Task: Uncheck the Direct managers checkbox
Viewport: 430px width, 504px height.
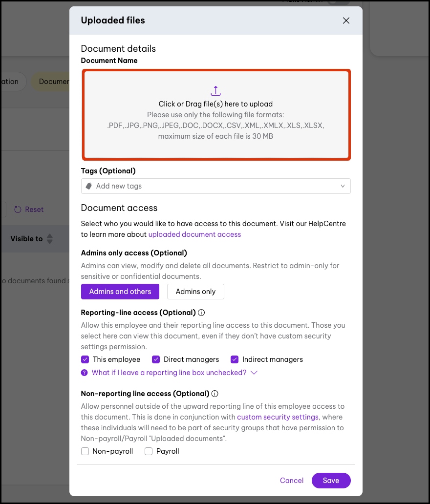Action: [156, 359]
